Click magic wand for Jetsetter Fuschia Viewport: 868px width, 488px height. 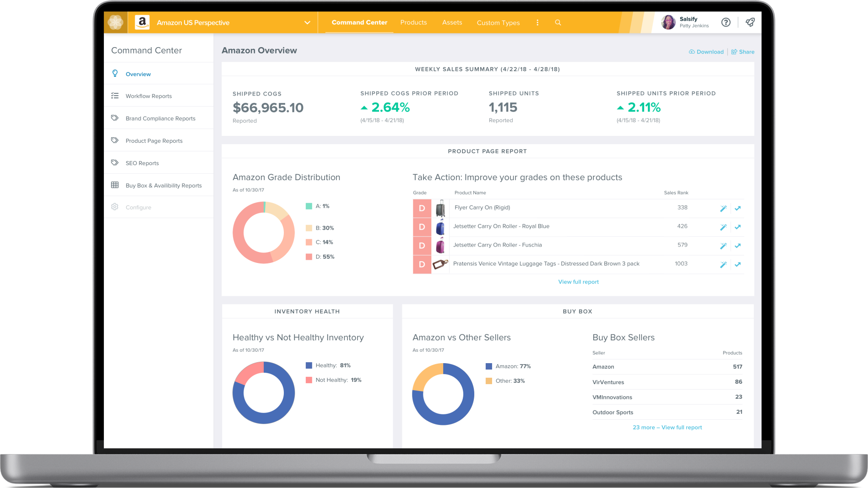point(723,246)
